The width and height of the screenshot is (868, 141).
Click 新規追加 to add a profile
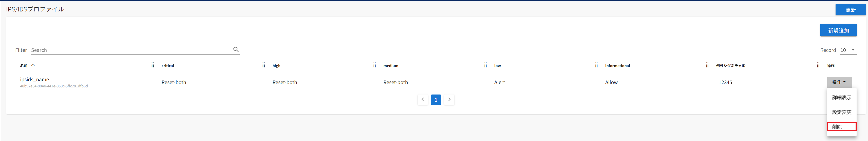[x=838, y=30]
